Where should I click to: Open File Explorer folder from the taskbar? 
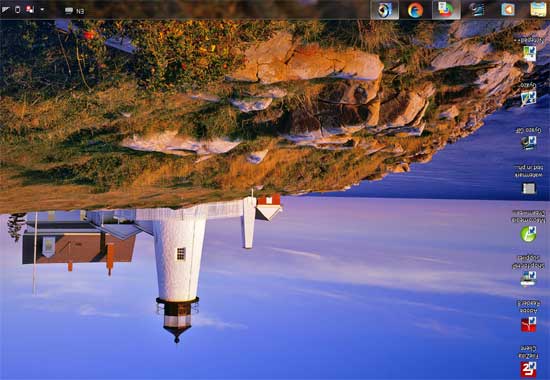538,9
